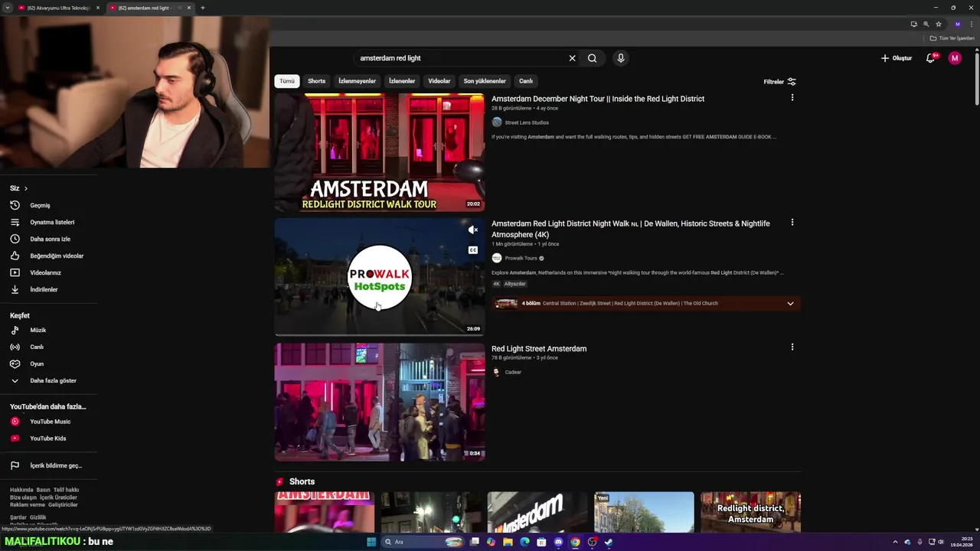Open Steam from the taskbar

coord(609,542)
